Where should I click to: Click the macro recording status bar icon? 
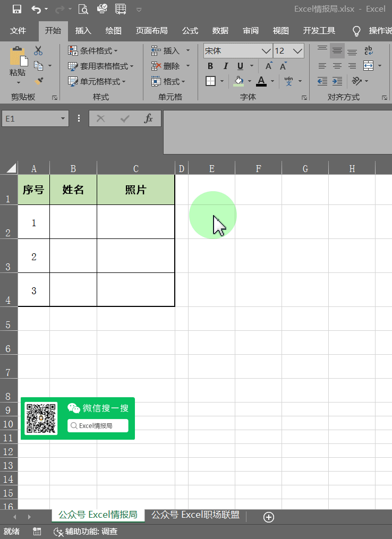pyautogui.click(x=37, y=532)
